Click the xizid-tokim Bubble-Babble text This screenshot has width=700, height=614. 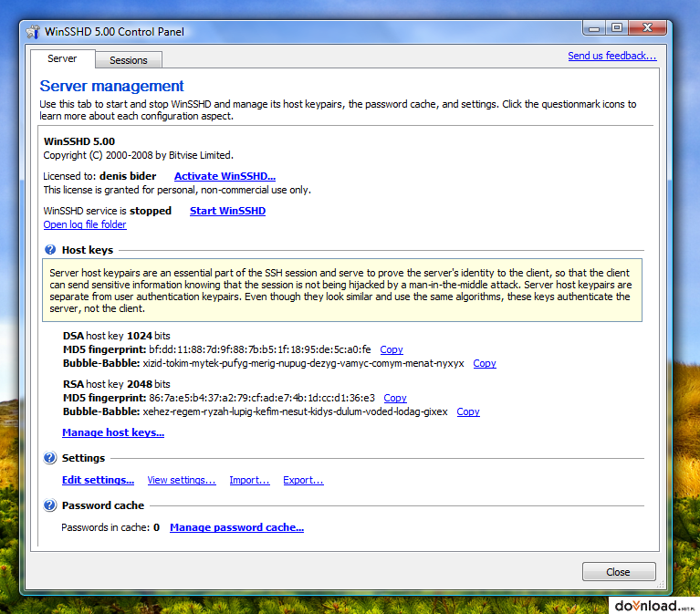point(303,363)
